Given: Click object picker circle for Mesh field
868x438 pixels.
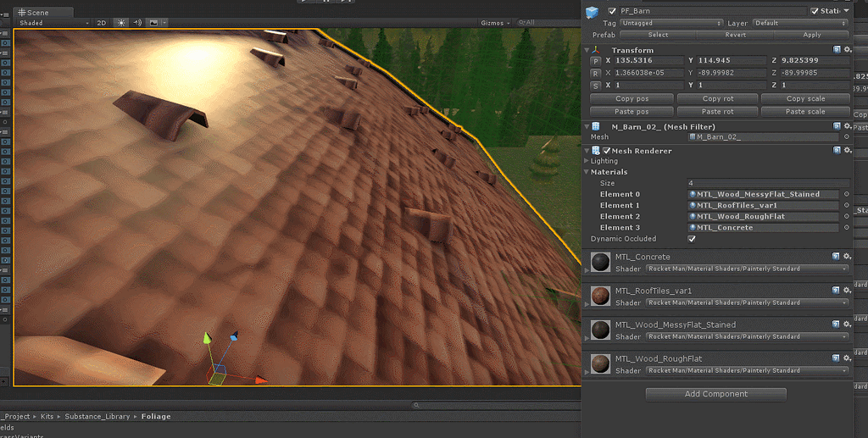Looking at the screenshot, I should 846,137.
